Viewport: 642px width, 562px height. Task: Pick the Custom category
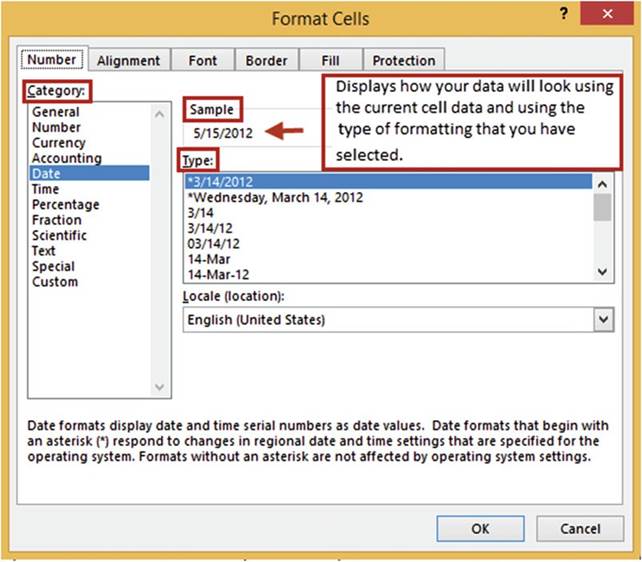pos(55,282)
